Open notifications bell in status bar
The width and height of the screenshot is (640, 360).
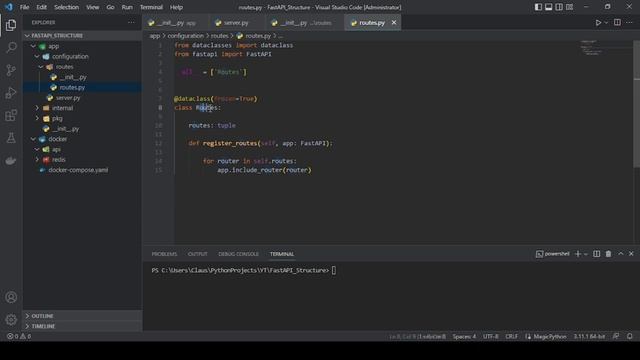pos(629,336)
